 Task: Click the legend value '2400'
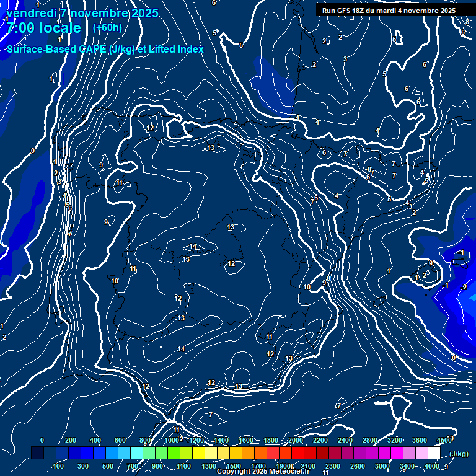[x=345, y=440]
